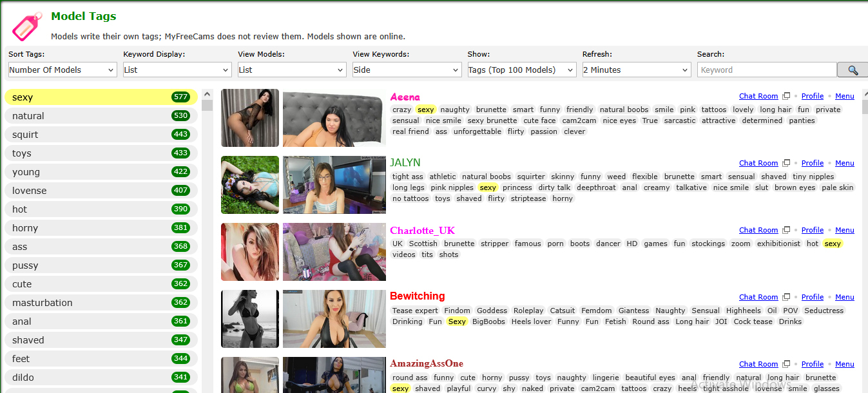Open Aeena's Profile link
Viewport: 868px width, 393px height.
pos(813,96)
